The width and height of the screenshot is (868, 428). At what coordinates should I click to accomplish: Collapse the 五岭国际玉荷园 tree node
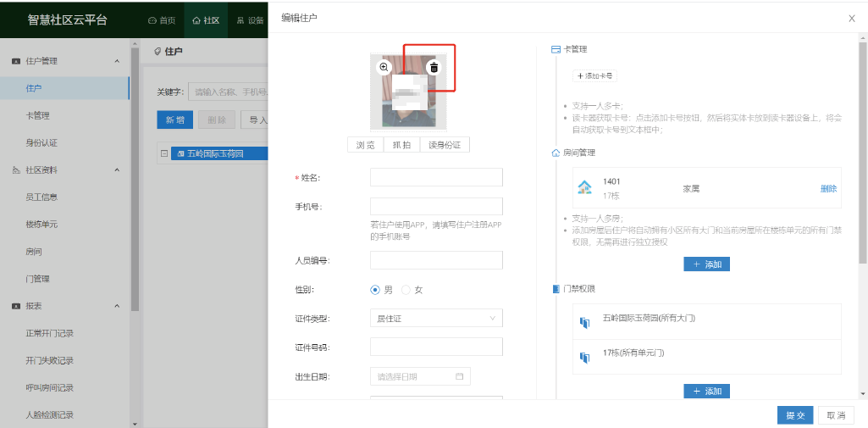[x=163, y=153]
